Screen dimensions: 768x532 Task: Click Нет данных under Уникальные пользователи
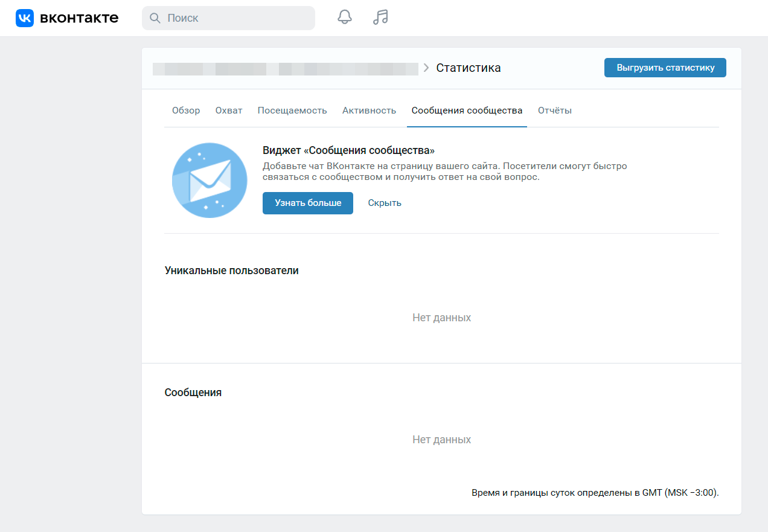coord(442,318)
